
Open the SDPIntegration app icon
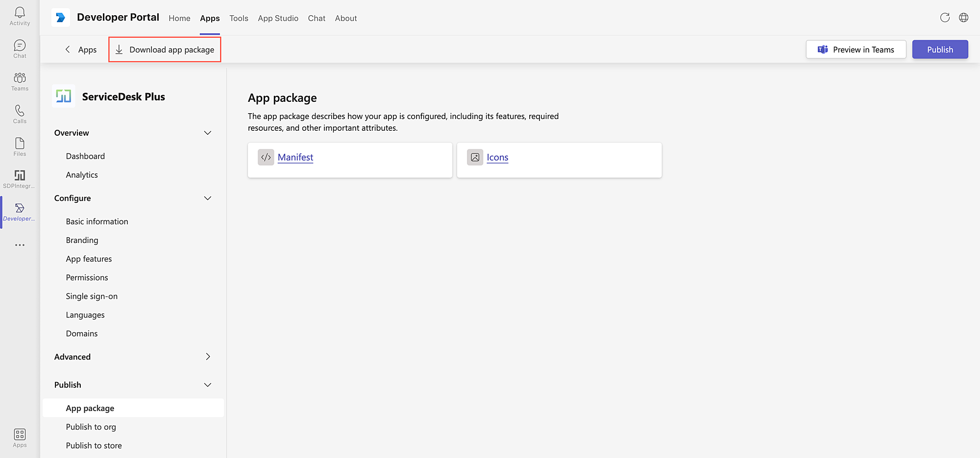20,179
